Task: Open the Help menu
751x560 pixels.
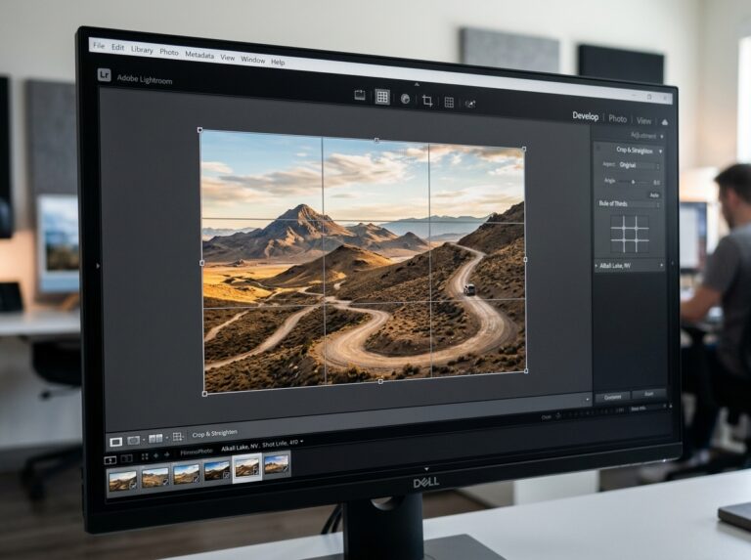Action: pyautogui.click(x=278, y=62)
